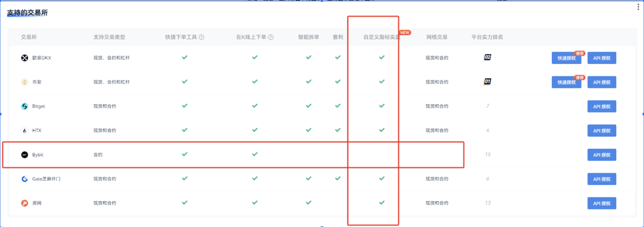
Task: Click 网格交易 value 现货和合约 for Gate芝麻开门
Action: click(x=437, y=179)
